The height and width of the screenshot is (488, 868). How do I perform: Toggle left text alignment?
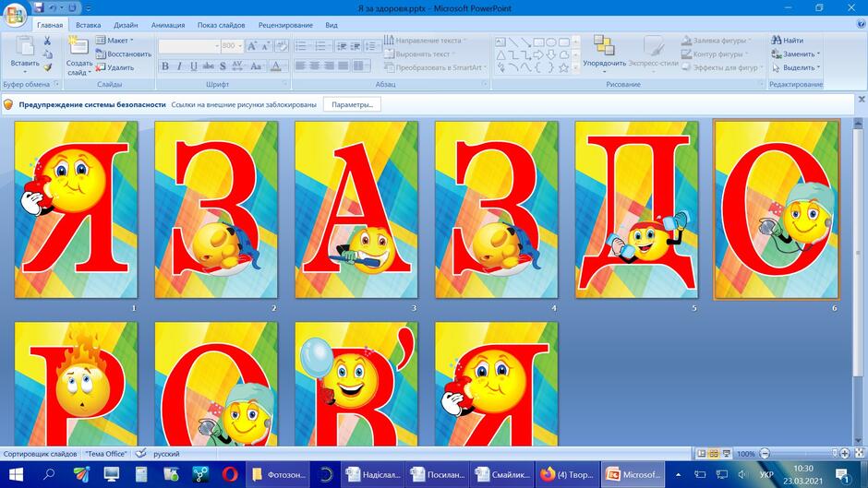(301, 65)
